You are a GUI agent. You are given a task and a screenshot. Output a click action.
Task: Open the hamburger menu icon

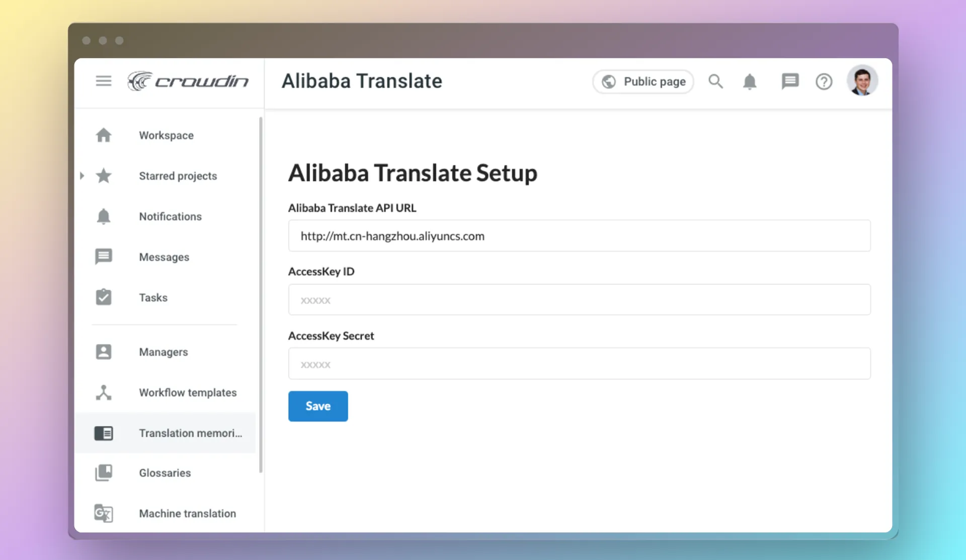(x=104, y=81)
